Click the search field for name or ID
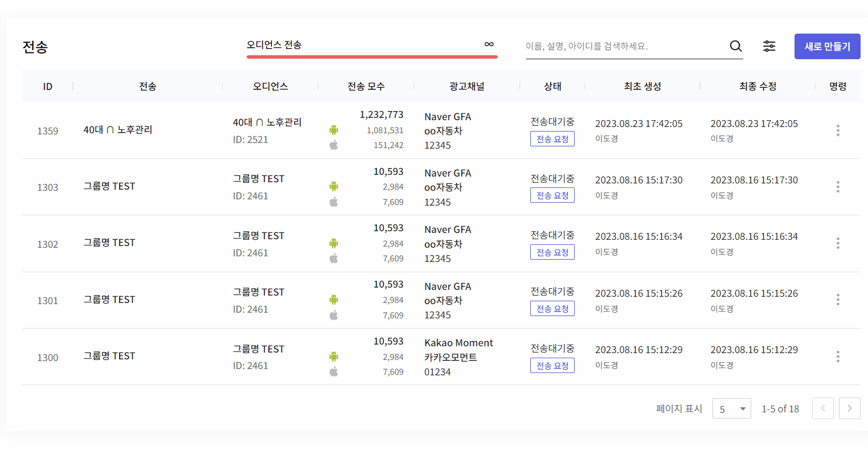 click(x=624, y=46)
